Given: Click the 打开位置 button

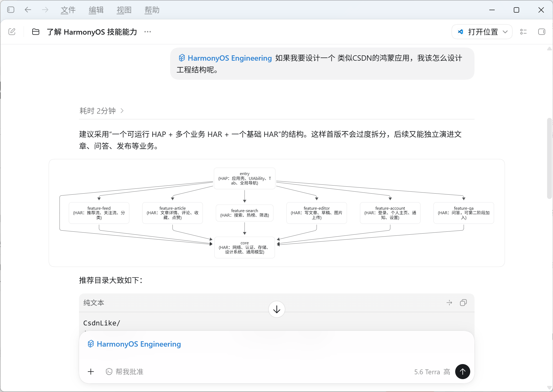Looking at the screenshot, I should point(482,32).
